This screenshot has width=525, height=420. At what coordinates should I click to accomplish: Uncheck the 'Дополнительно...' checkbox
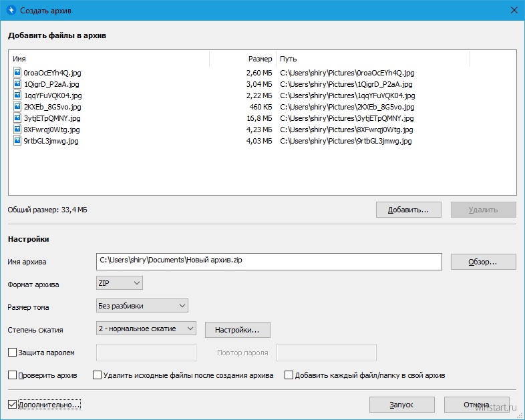[12, 405]
